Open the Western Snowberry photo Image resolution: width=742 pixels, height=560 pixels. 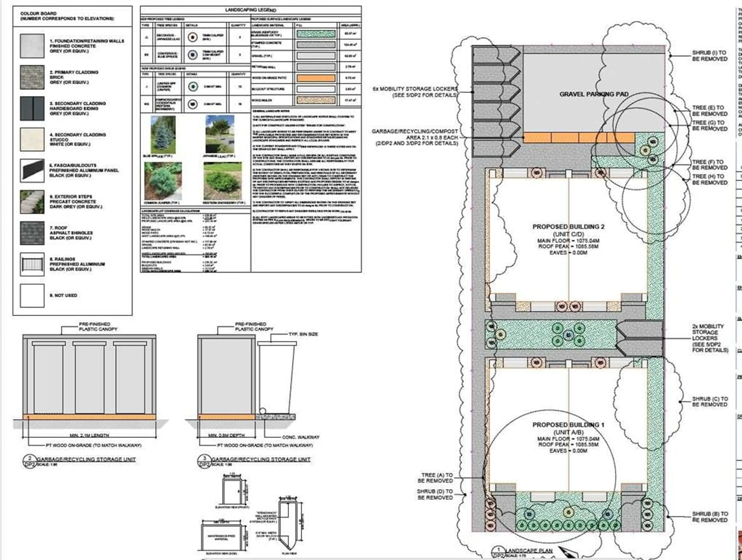coord(222,181)
